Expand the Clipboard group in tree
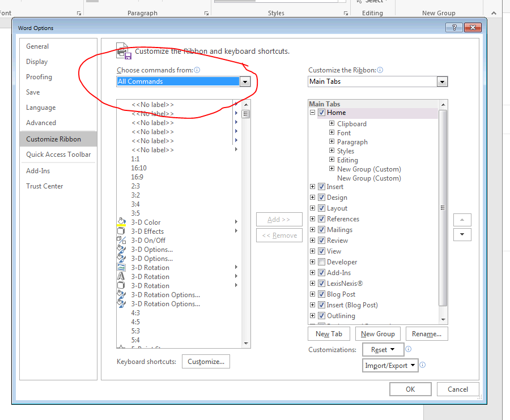 point(332,124)
